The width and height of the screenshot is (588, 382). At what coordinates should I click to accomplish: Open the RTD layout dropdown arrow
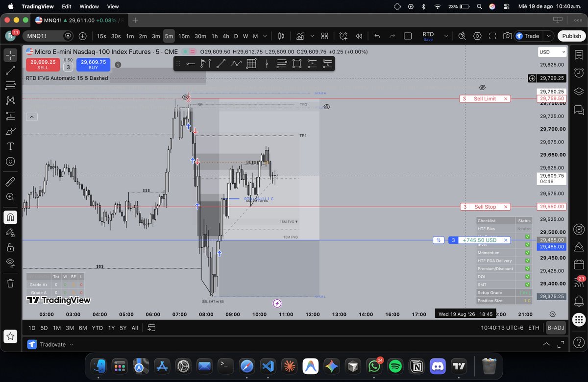pyautogui.click(x=446, y=36)
